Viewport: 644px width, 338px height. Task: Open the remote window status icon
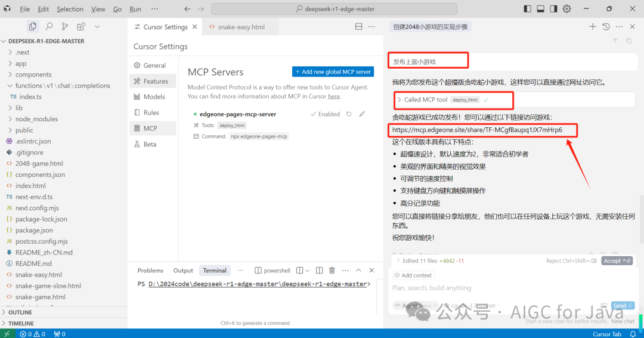click(x=7, y=333)
